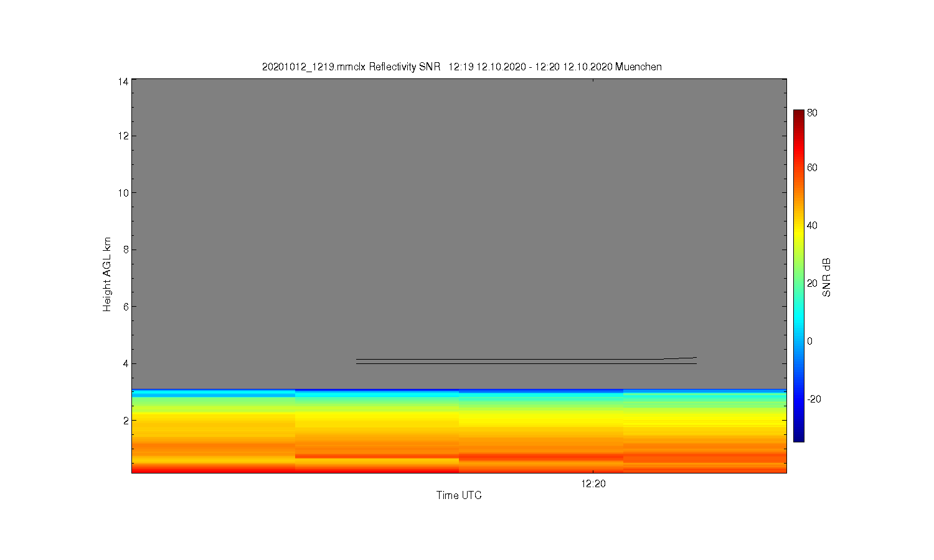934x560 pixels.
Task: Click the plot title text
Action: click(x=461, y=67)
